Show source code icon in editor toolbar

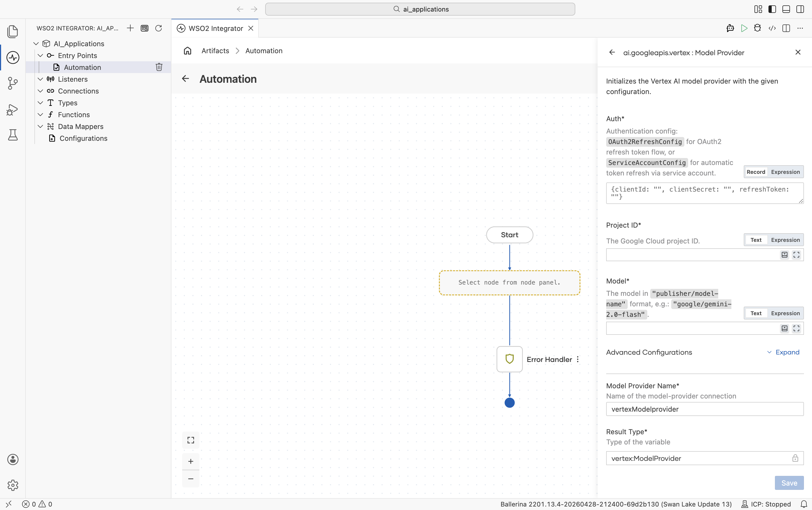pyautogui.click(x=772, y=28)
